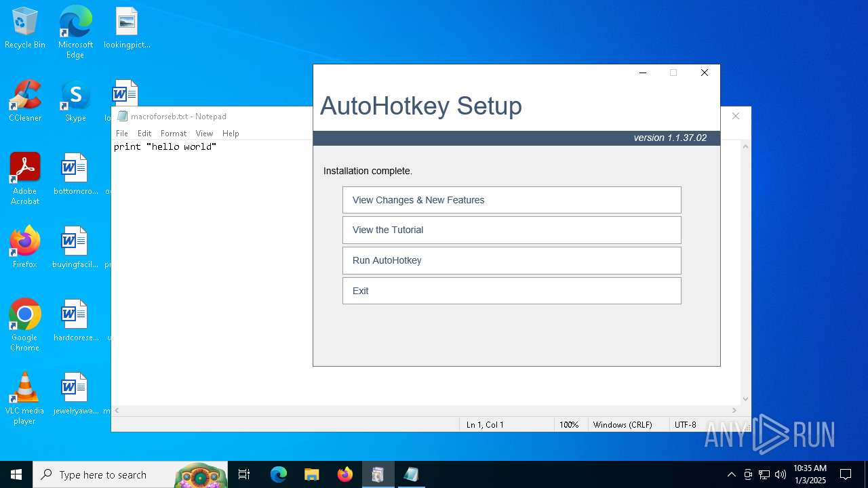
Task: Show hidden system tray icons
Action: pyautogui.click(x=731, y=474)
